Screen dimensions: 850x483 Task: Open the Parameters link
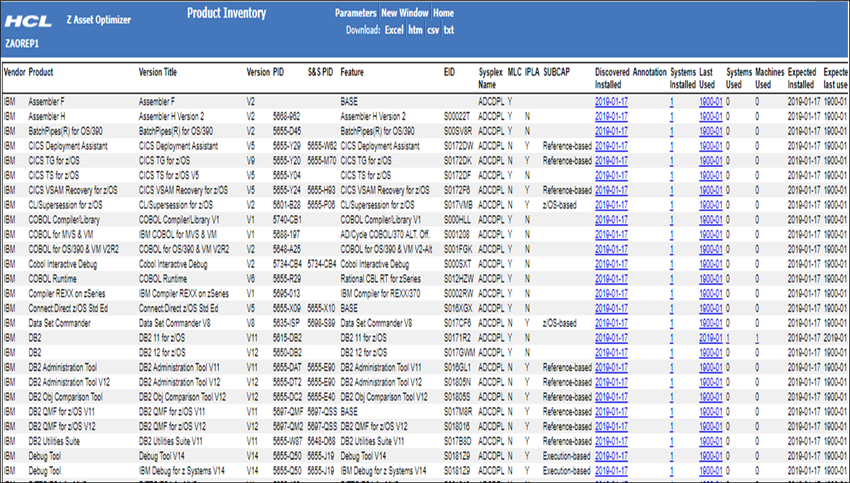[x=355, y=13]
